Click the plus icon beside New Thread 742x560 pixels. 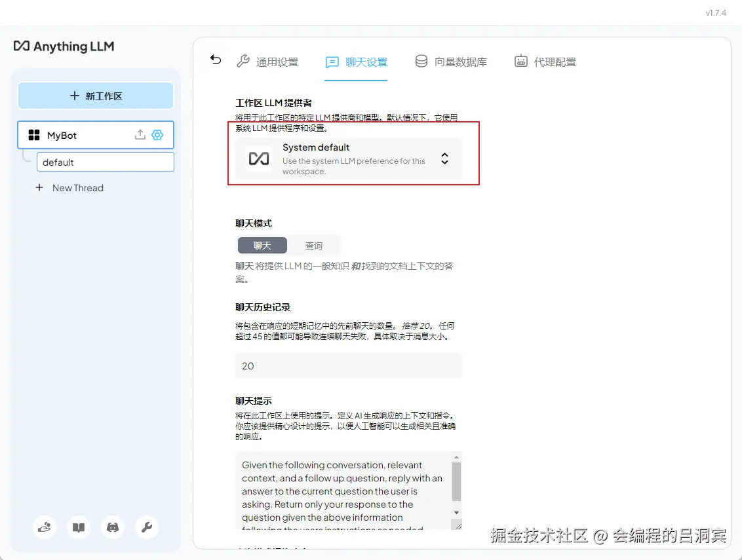pyautogui.click(x=39, y=188)
